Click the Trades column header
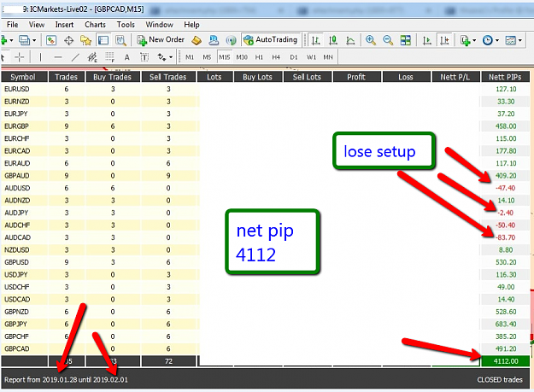Viewport: 534px width, 392px height. (67, 77)
